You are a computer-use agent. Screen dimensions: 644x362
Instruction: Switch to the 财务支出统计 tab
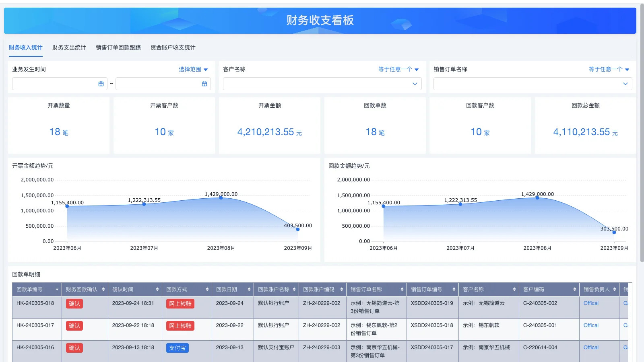click(68, 47)
